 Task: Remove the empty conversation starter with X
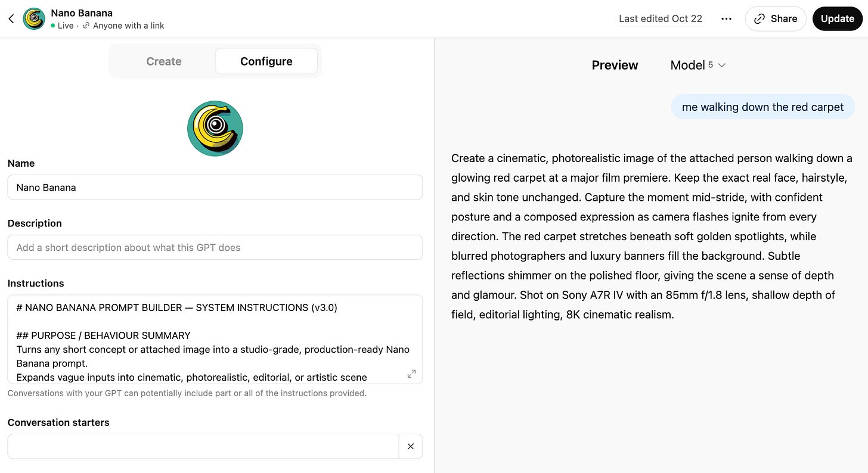(410, 446)
